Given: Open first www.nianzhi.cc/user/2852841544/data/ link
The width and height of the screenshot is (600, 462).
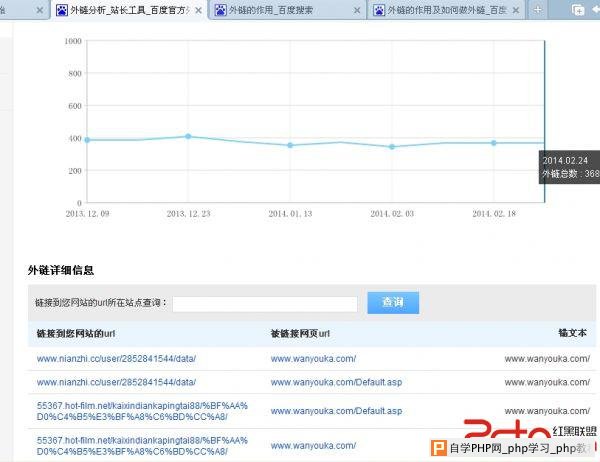Looking at the screenshot, I should 116,359.
